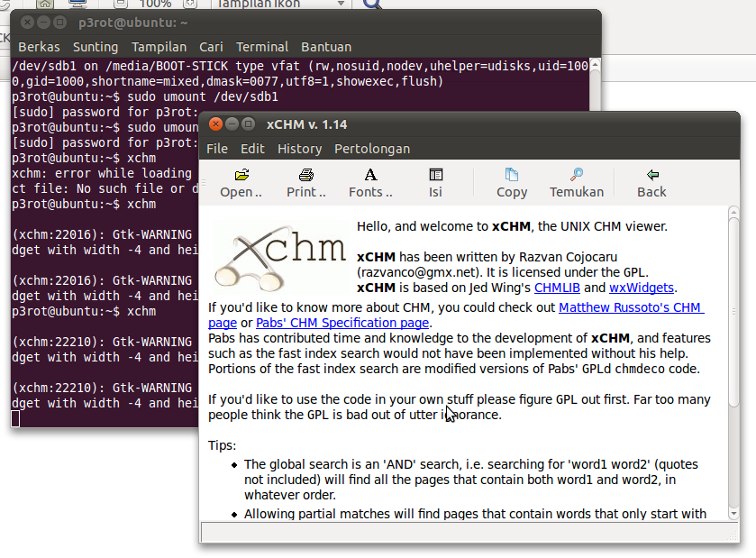Screen dimensions: 756x558
Task: Click the xCHM scrollbar down arrow
Action: 733,514
